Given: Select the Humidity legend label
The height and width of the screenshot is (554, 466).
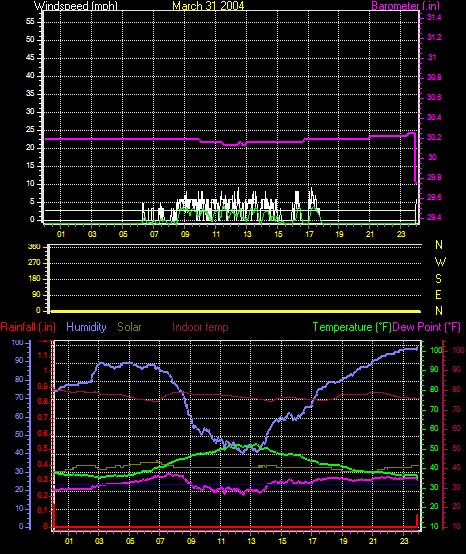Looking at the screenshot, I should (86, 327).
